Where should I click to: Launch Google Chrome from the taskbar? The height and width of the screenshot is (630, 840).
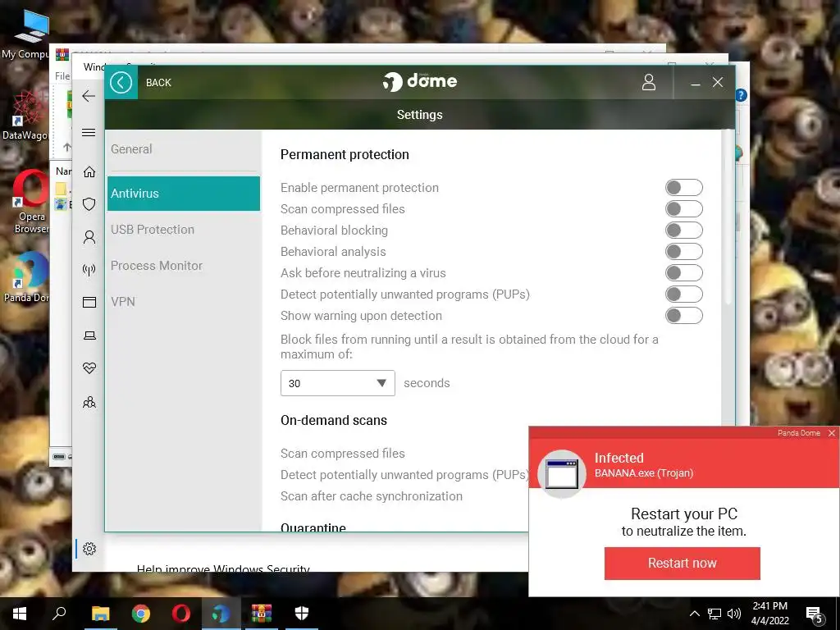click(141, 614)
